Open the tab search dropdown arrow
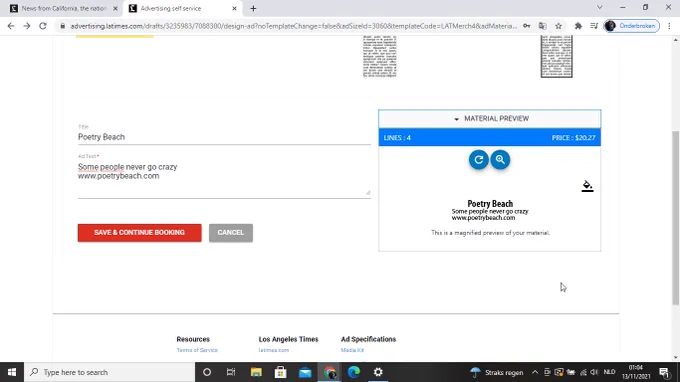Viewport: 680px width, 382px height. [599, 7]
